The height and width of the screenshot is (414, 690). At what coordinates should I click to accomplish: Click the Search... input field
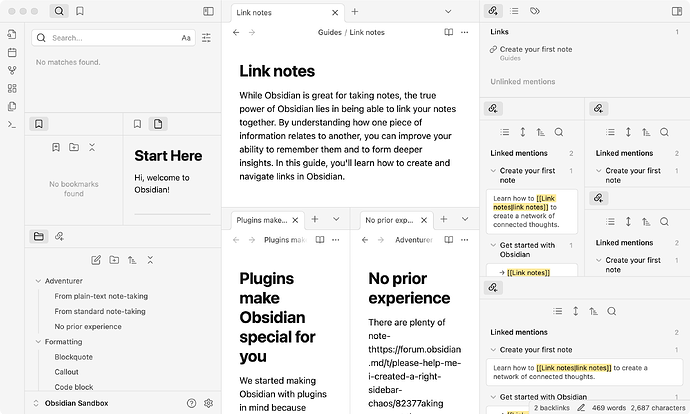pos(113,38)
